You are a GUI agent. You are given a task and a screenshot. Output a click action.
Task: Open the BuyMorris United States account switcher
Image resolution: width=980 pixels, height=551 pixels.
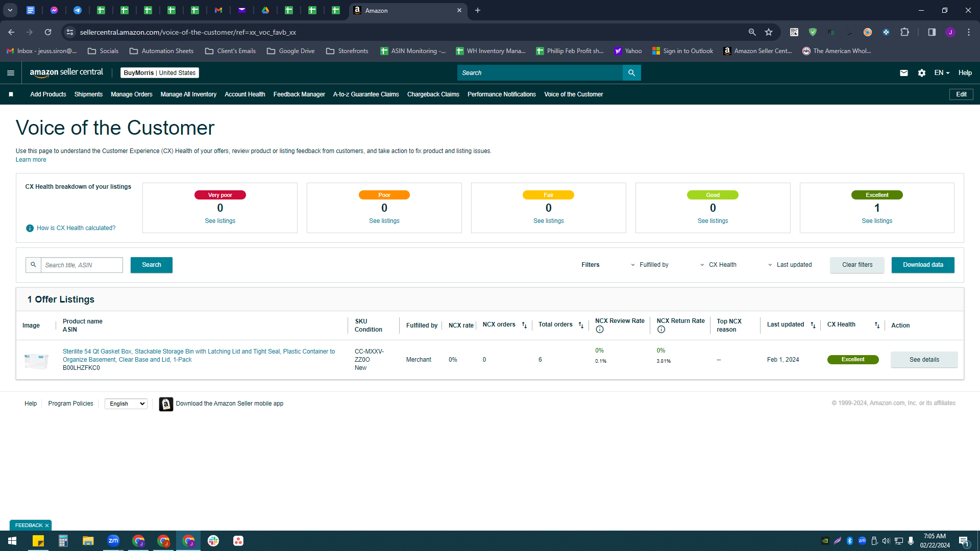coord(160,73)
